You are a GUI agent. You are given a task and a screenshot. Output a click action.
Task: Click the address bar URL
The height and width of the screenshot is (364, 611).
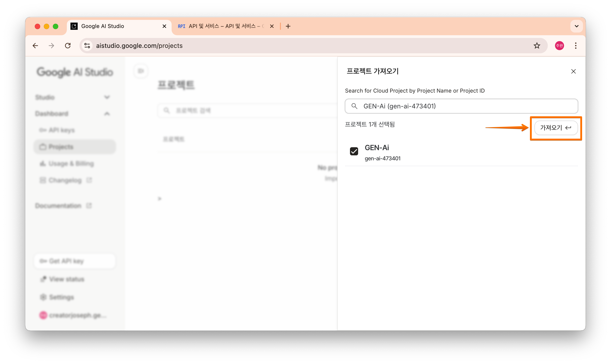[x=139, y=46]
